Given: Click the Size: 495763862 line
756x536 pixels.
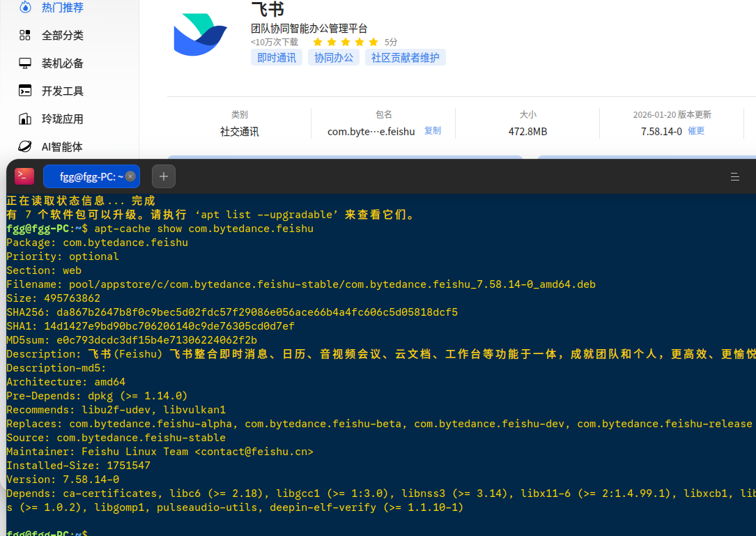Looking at the screenshot, I should point(53,298).
